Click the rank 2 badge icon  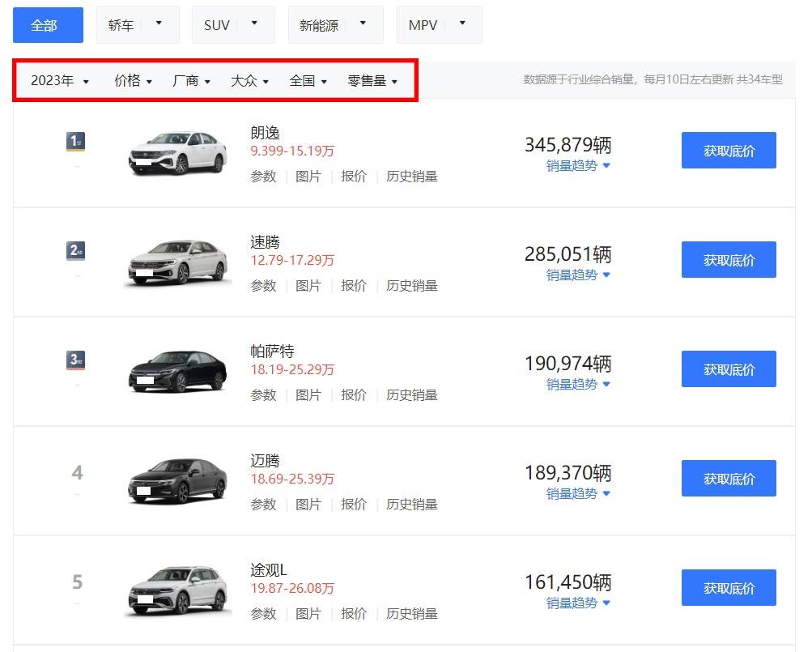coord(75,251)
